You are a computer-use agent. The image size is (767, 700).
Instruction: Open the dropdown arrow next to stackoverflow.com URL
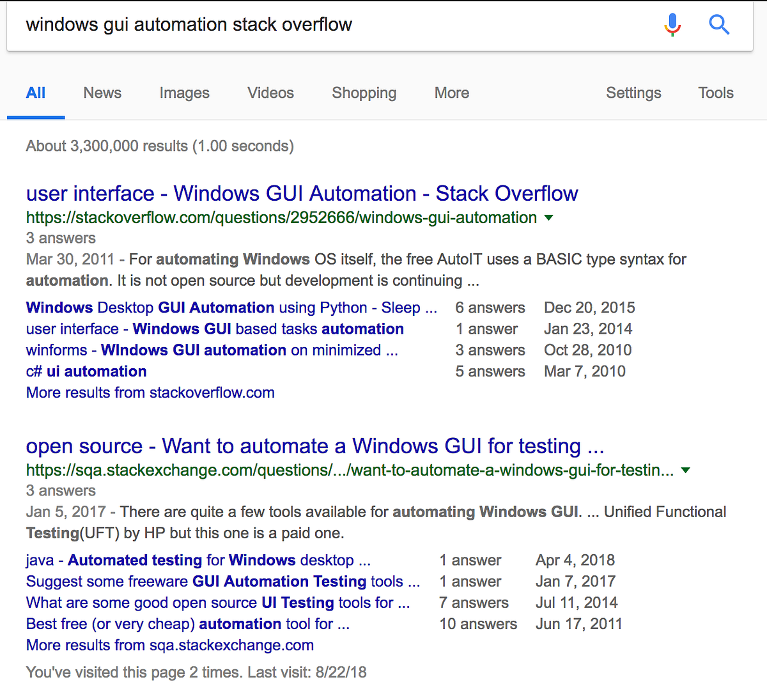point(548,218)
